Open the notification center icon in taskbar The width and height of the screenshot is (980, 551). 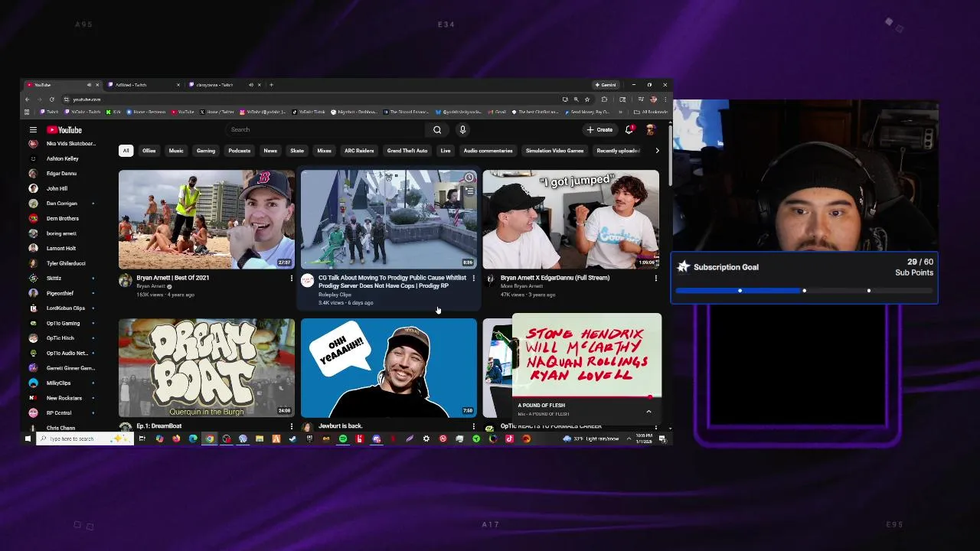[x=662, y=439]
